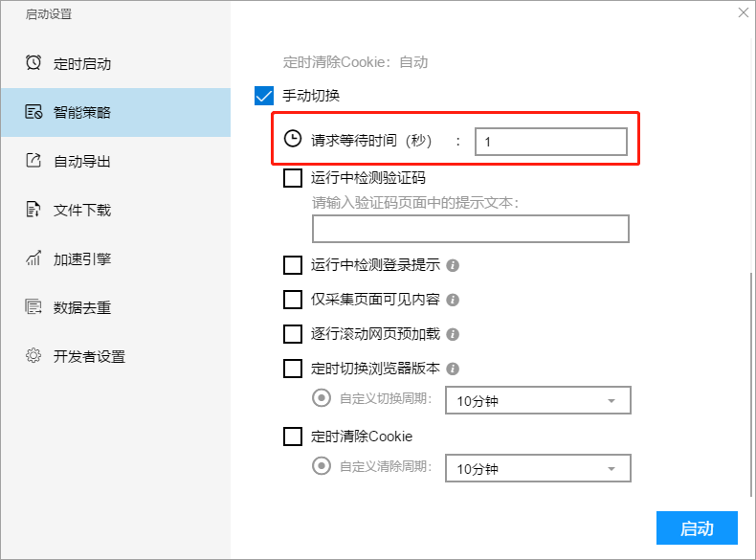Click the gear icon for 开发者设置
This screenshot has height=560, width=756.
click(x=33, y=356)
